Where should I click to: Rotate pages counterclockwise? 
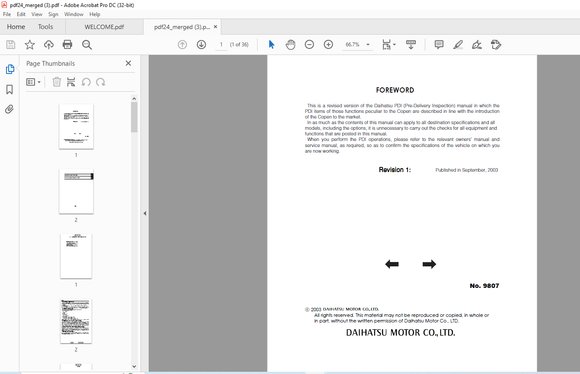tap(86, 82)
